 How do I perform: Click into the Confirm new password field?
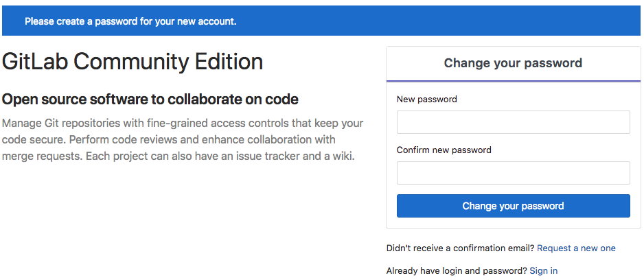[513, 173]
